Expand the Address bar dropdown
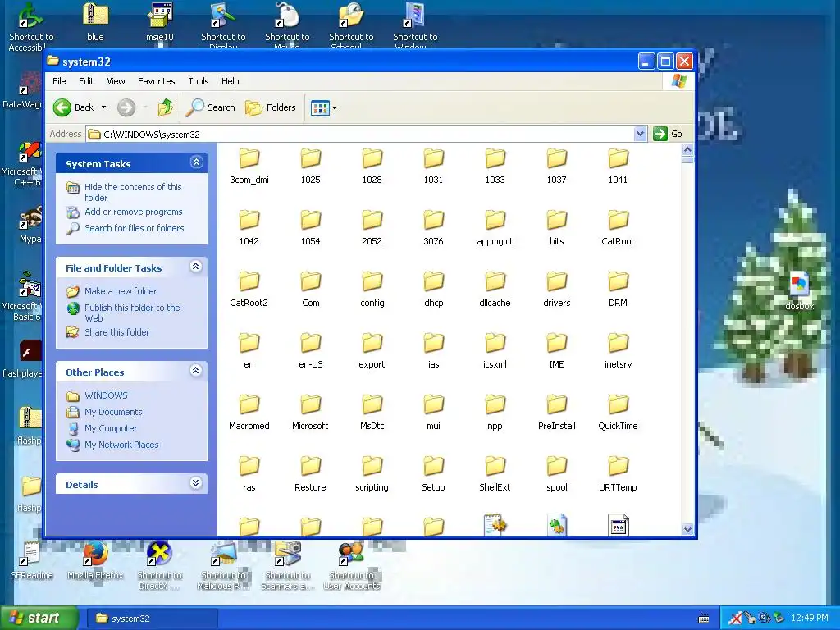The width and height of the screenshot is (840, 630). 640,134
